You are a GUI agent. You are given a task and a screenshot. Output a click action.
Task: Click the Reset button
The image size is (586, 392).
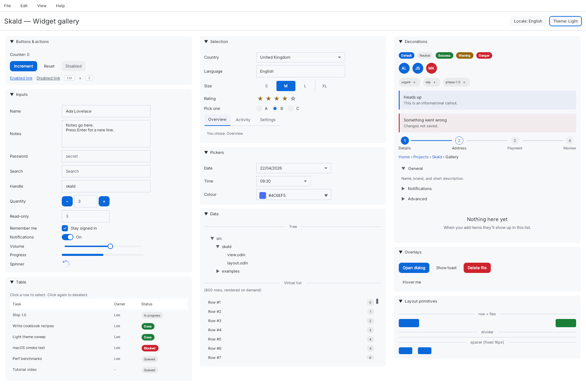(49, 66)
